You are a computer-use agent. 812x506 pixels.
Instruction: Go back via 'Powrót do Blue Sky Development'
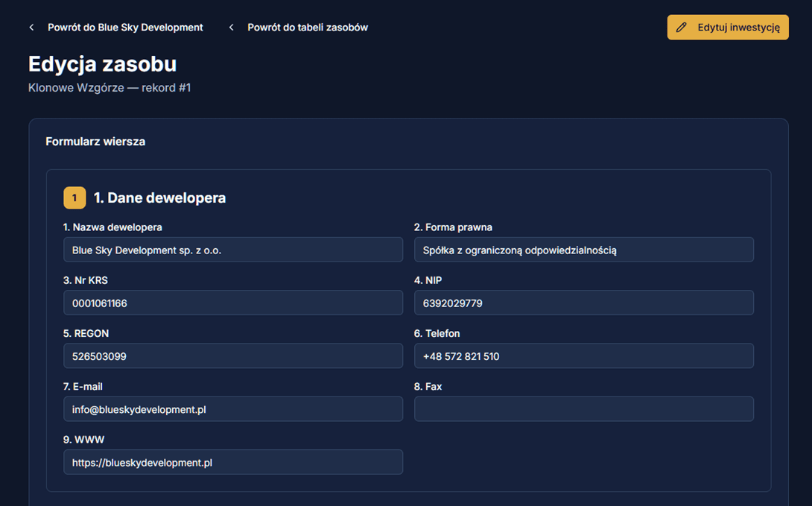click(x=125, y=28)
